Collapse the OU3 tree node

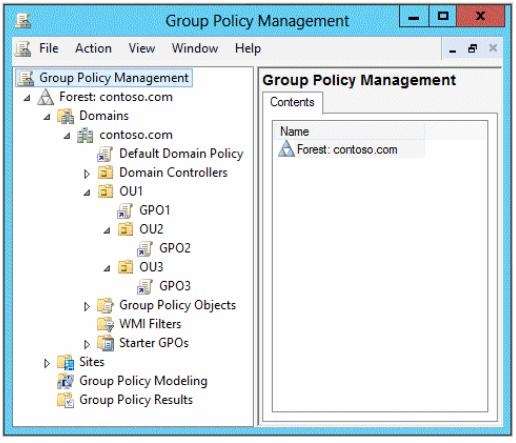107,268
